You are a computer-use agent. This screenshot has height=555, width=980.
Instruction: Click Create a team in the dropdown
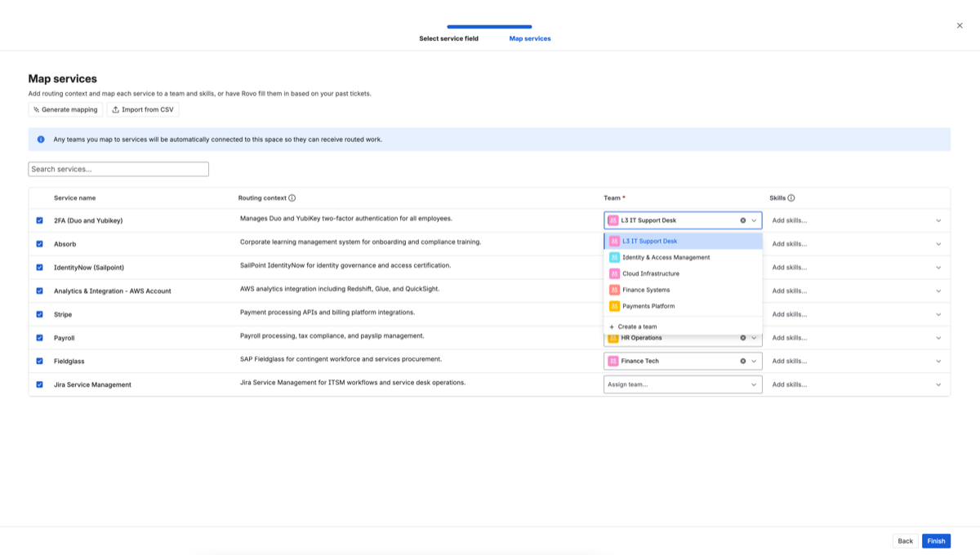(683, 326)
